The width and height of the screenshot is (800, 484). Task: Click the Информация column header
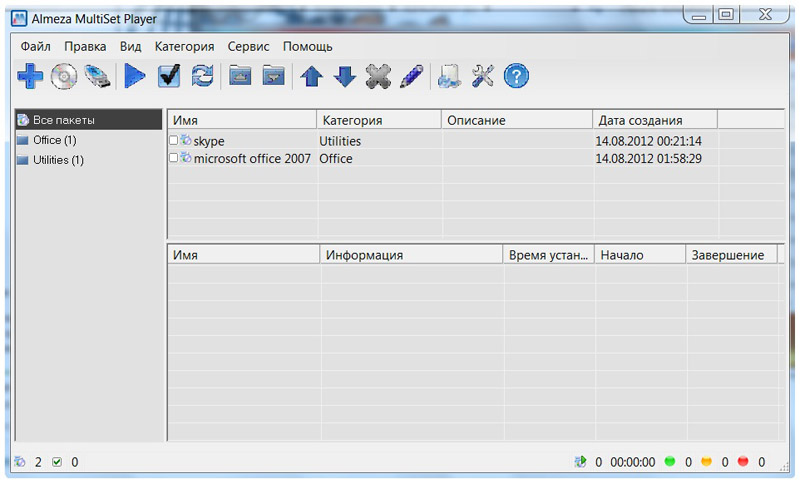tap(411, 255)
